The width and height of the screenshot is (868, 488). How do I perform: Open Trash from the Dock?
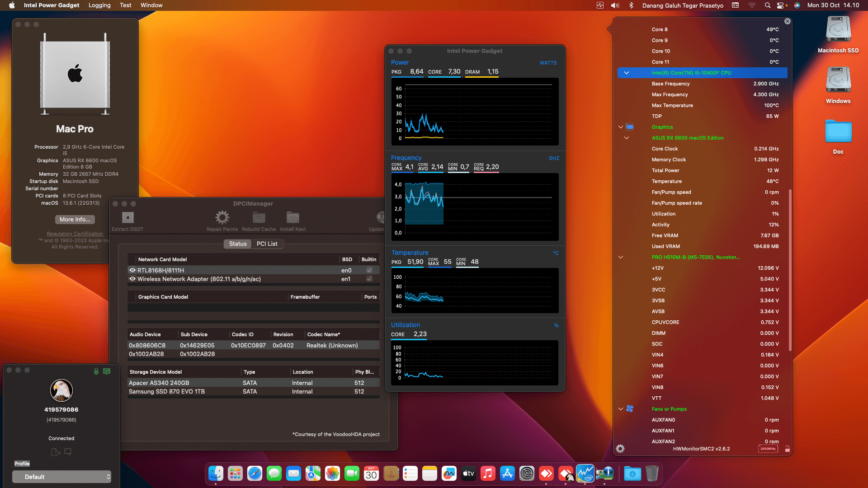(652, 474)
